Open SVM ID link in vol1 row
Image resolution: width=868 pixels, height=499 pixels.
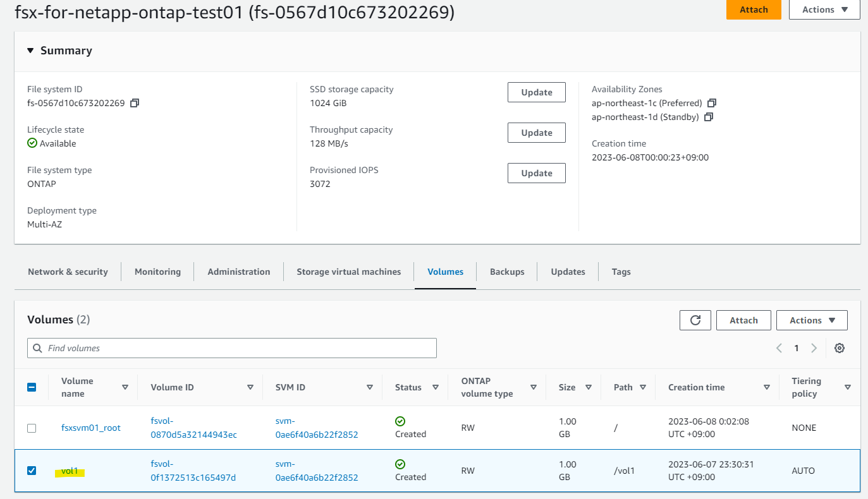[x=317, y=471]
